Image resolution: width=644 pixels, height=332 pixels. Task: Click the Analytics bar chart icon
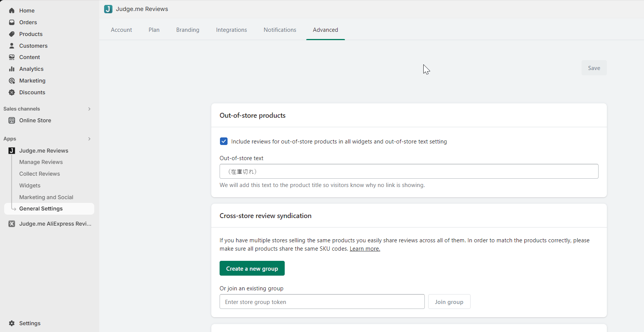(12, 69)
